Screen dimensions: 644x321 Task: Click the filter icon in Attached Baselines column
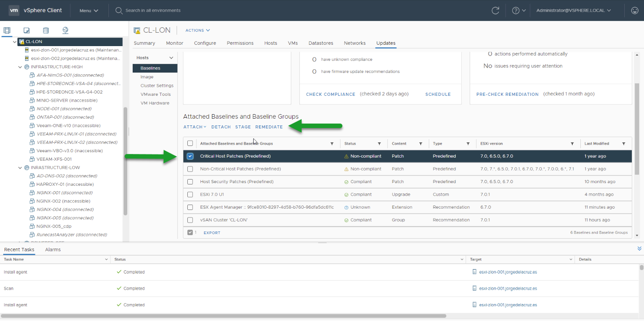click(x=332, y=144)
